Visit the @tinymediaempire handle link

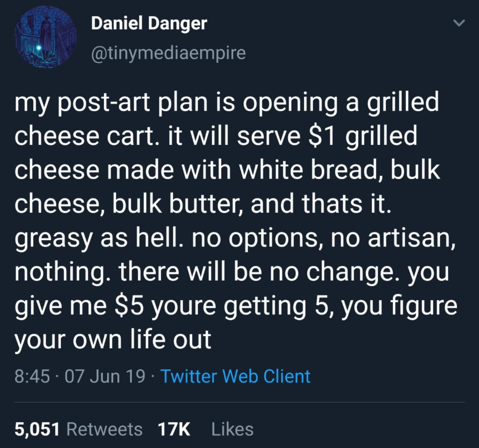point(168,53)
